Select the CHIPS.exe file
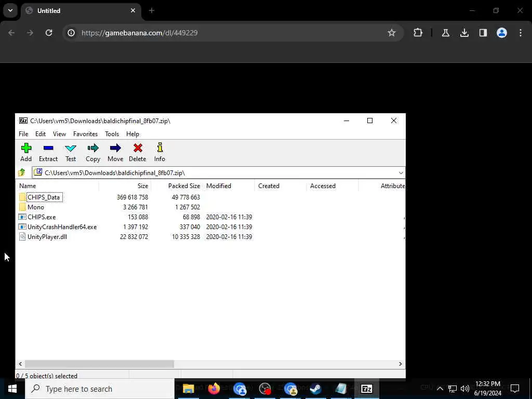Screen dimensions: 532x399 (42, 217)
